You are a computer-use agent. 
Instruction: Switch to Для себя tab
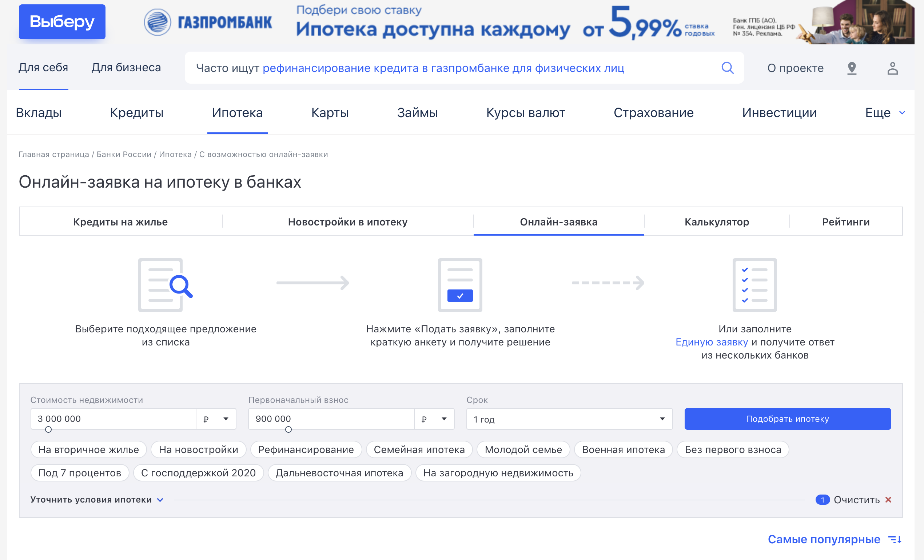pyautogui.click(x=44, y=68)
